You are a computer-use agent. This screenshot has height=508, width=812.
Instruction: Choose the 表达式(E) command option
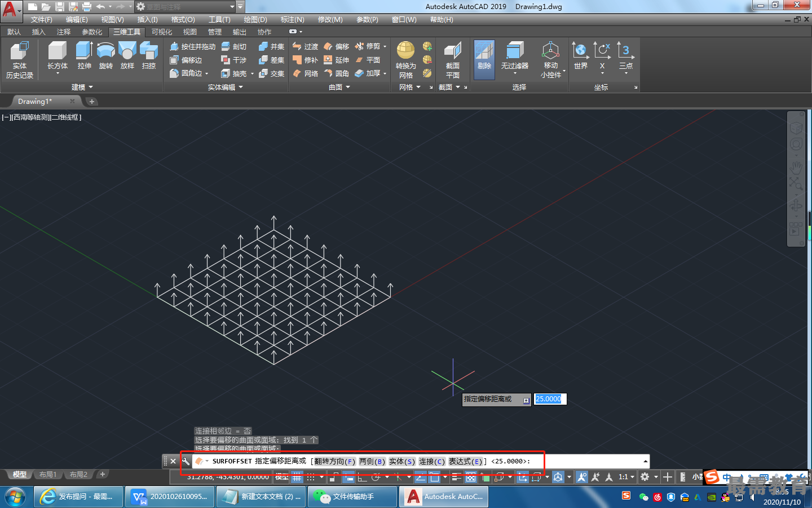[465, 461]
